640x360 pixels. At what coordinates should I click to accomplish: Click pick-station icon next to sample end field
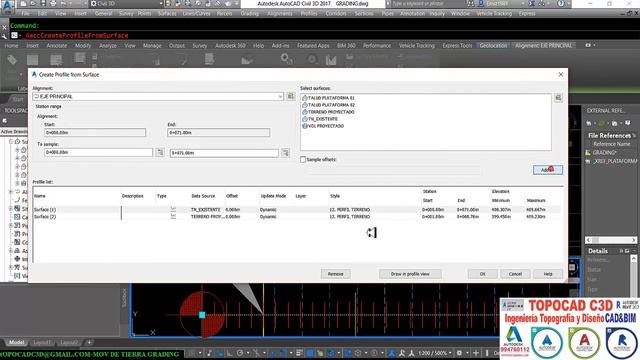[x=285, y=153]
